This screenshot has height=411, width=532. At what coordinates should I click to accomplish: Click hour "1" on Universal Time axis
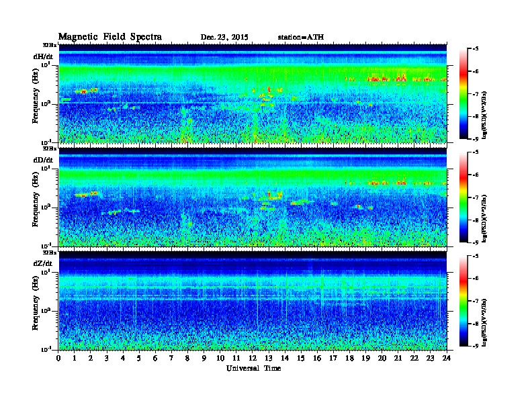[x=75, y=359]
